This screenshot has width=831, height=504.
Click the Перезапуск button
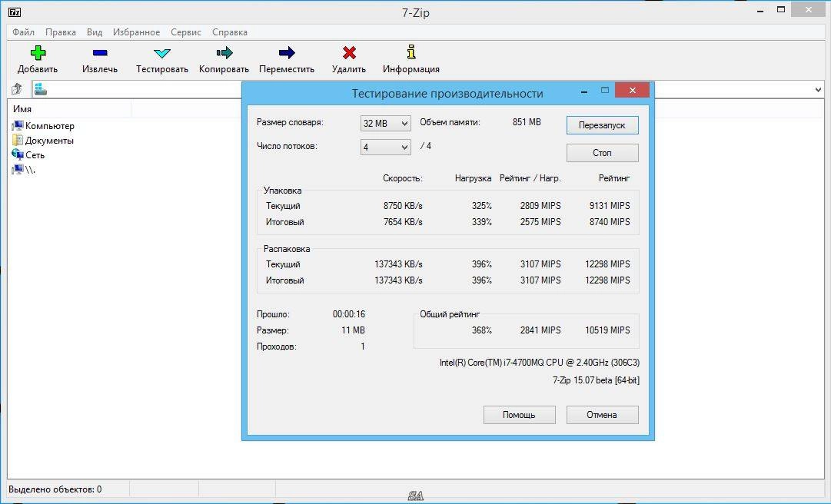point(602,125)
